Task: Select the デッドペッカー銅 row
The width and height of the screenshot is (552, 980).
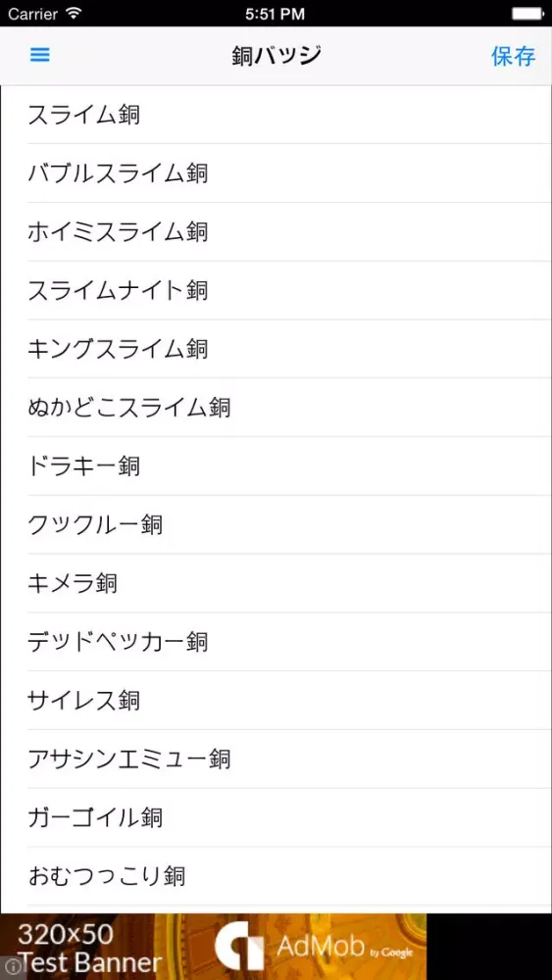Action: (276, 642)
